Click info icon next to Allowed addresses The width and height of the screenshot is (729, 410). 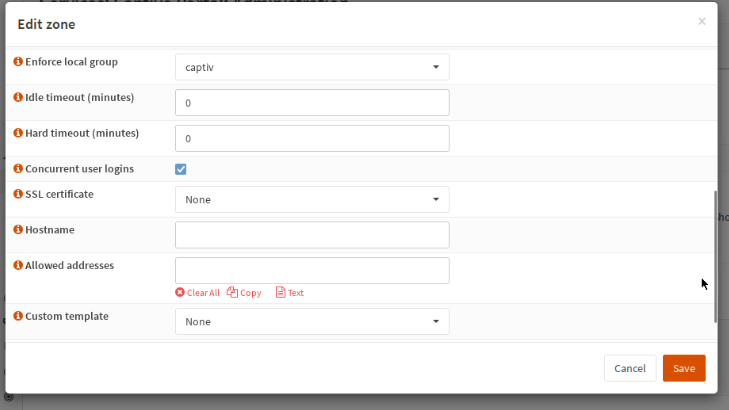(18, 265)
